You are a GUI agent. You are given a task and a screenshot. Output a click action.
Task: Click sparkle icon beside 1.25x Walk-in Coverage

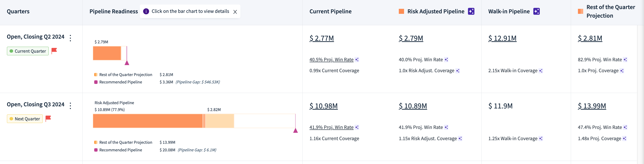[541, 138]
